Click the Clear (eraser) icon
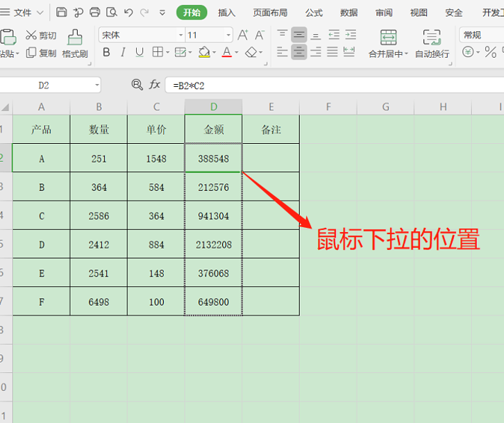This screenshot has height=423, width=504. coord(251,52)
